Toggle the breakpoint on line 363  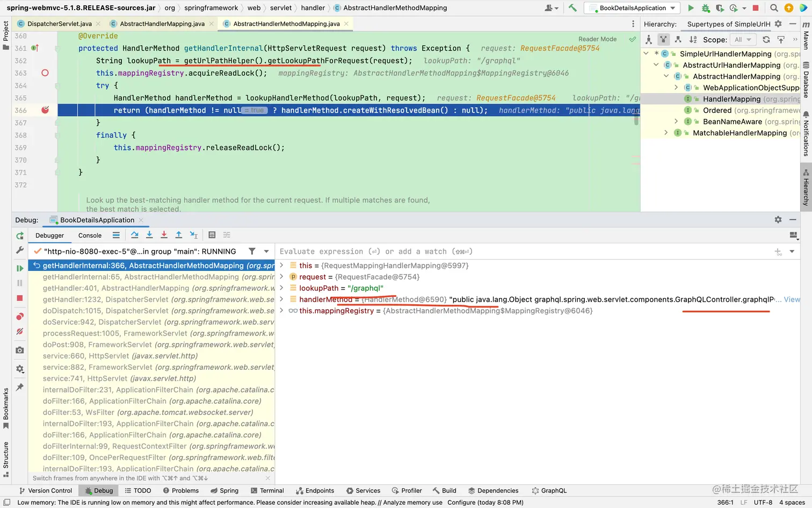45,73
